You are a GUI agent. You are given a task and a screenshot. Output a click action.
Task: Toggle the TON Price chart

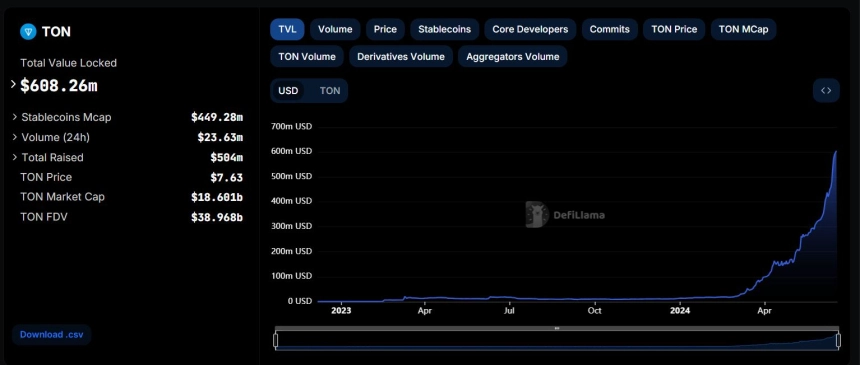click(x=674, y=29)
